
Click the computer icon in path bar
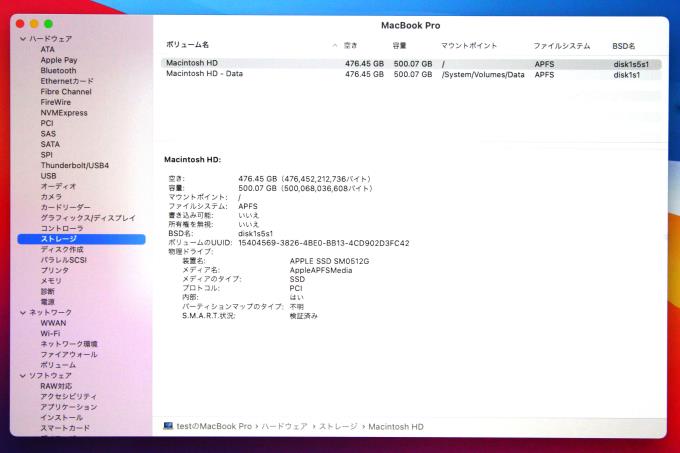click(168, 426)
